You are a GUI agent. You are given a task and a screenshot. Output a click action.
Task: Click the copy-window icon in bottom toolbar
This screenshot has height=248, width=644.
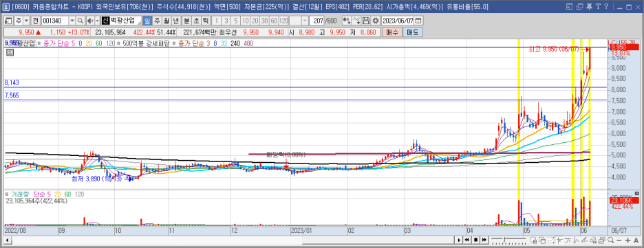(x=541, y=240)
